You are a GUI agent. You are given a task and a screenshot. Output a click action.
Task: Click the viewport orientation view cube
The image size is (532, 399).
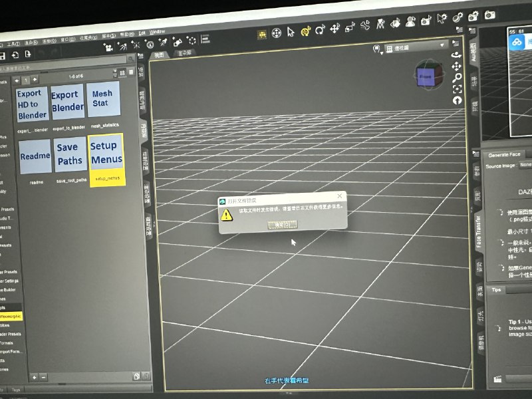(426, 76)
